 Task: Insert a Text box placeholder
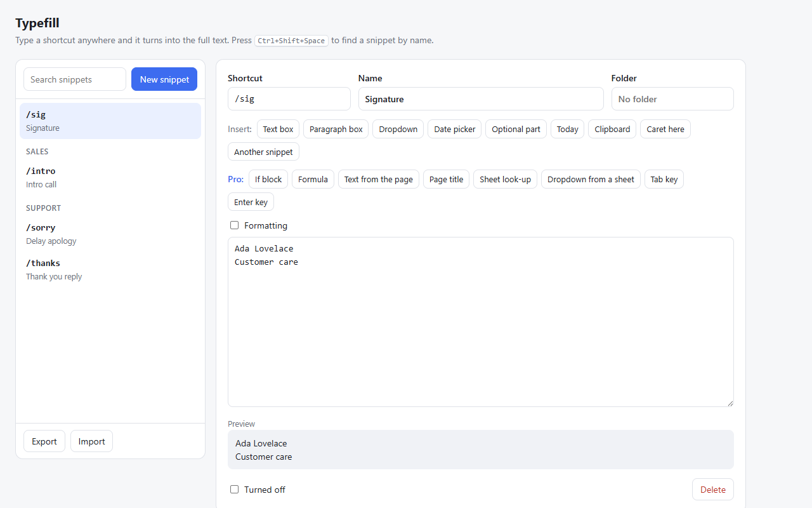278,129
